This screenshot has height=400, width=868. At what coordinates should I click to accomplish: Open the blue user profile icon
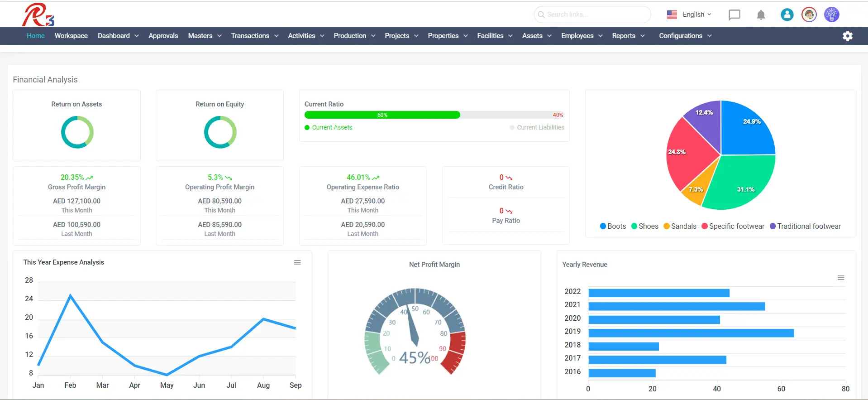787,14
